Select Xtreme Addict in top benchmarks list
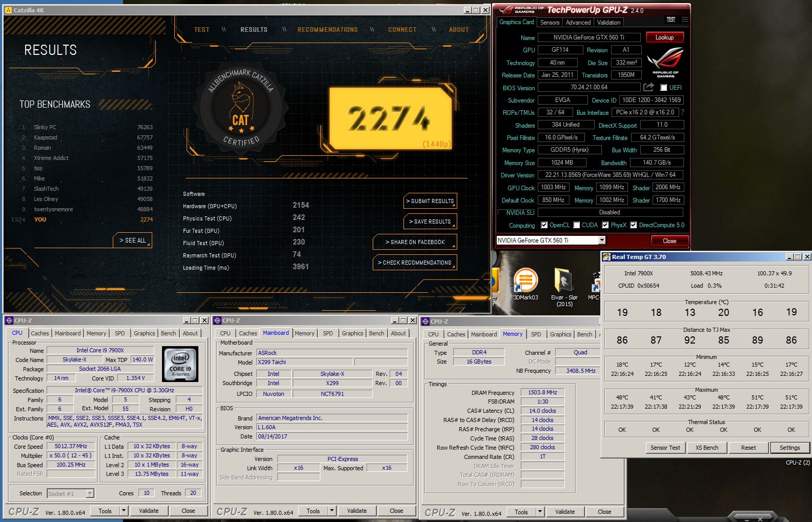Image resolution: width=812 pixels, height=522 pixels. [87, 158]
